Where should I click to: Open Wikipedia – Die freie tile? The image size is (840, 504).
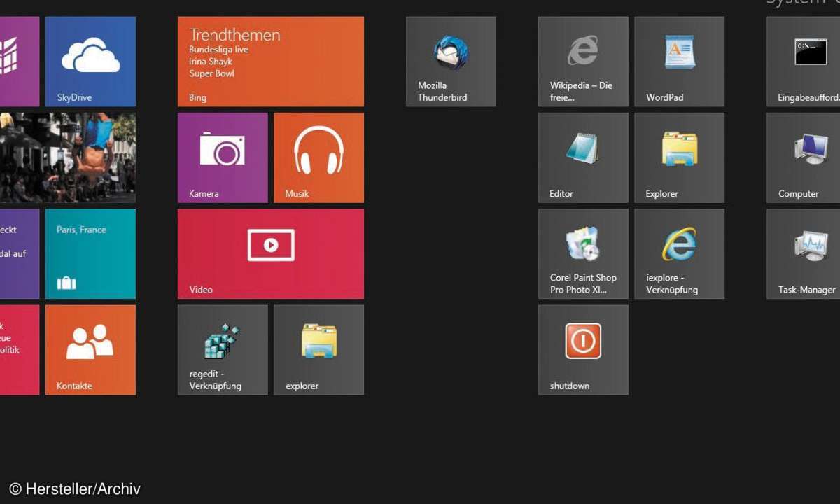click(583, 62)
